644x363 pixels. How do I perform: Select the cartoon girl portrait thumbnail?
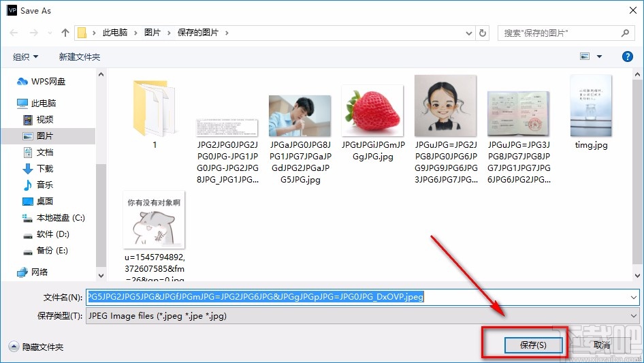click(x=446, y=106)
